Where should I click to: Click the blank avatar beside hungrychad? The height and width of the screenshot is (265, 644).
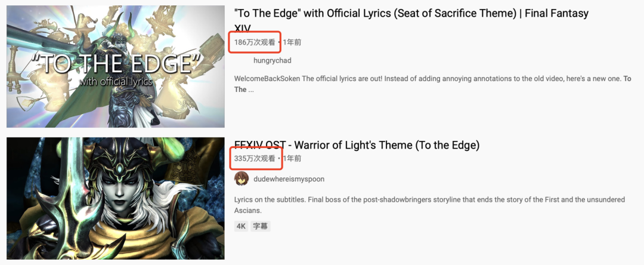(x=241, y=60)
